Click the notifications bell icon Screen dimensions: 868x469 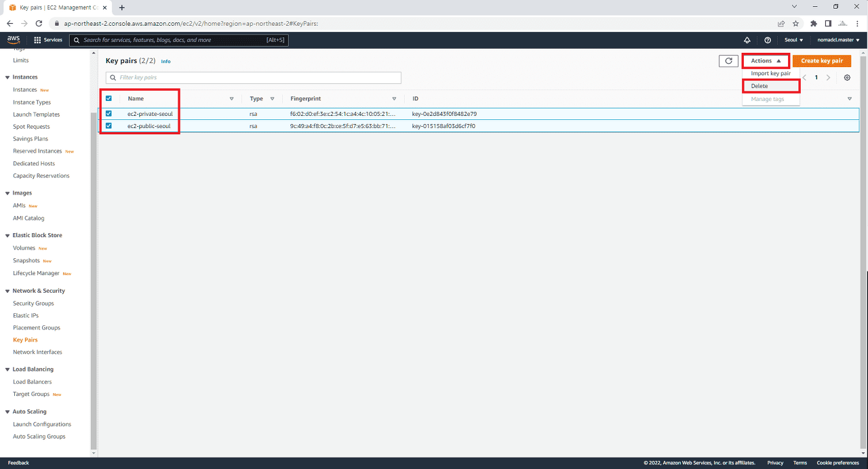tap(747, 40)
